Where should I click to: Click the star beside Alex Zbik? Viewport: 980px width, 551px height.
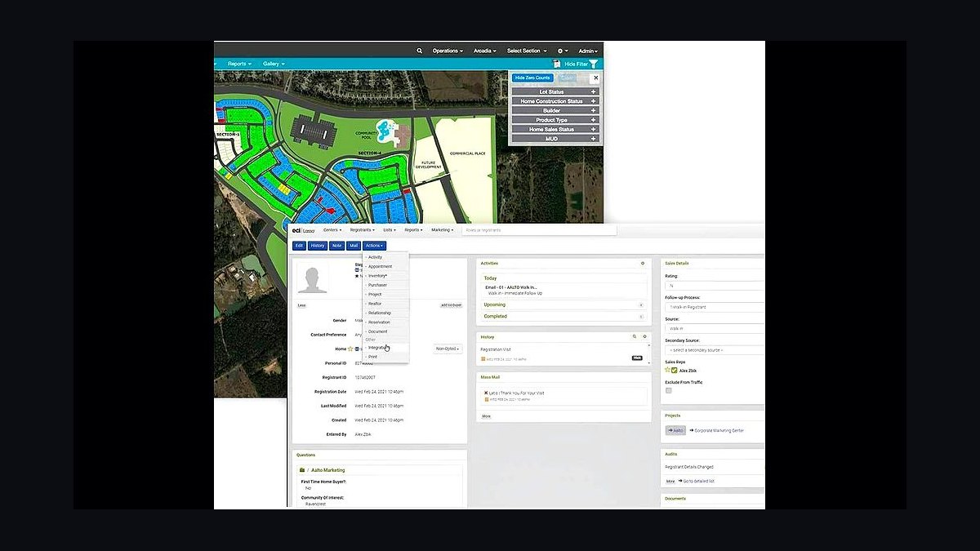[667, 370]
